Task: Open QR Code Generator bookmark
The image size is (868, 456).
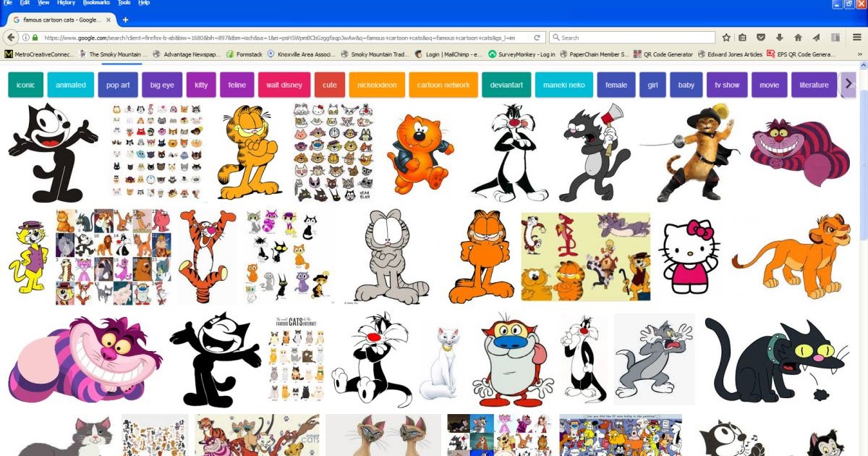Action: pyautogui.click(x=663, y=54)
